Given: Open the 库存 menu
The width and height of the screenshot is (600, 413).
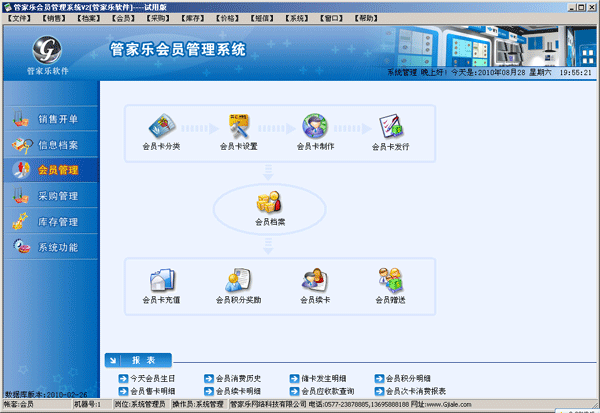Looking at the screenshot, I should 192,18.
